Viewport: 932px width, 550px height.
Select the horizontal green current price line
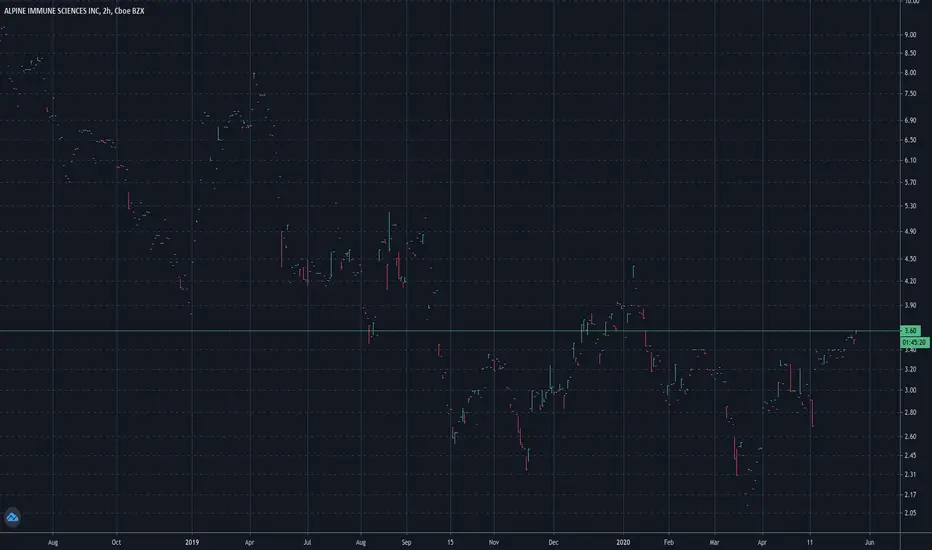coord(450,331)
